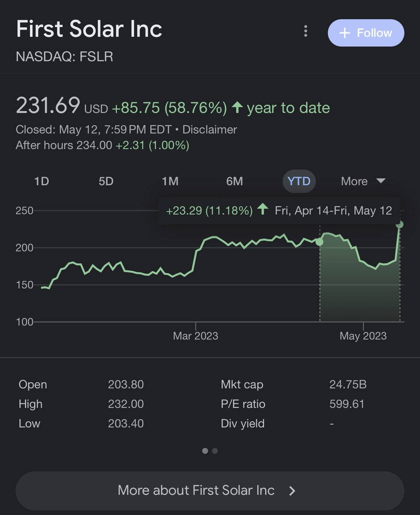The image size is (420, 515).
Task: Click the First Solar Inc title
Action: [89, 30]
